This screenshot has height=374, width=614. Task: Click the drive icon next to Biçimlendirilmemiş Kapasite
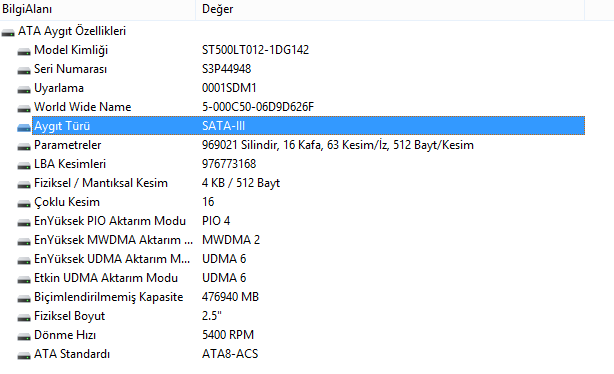[x=24, y=298]
